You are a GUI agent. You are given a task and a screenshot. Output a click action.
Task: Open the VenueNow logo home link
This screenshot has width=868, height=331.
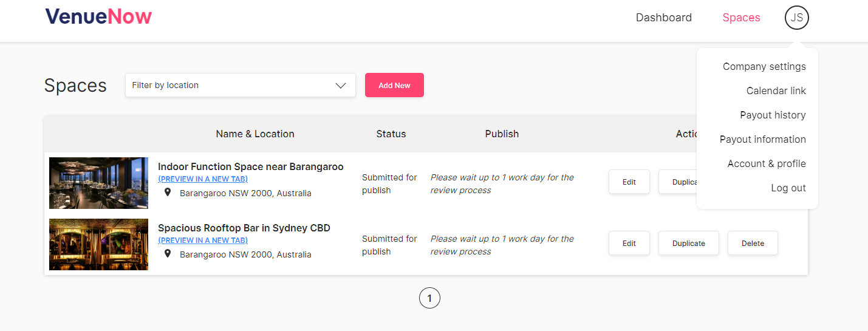click(98, 16)
